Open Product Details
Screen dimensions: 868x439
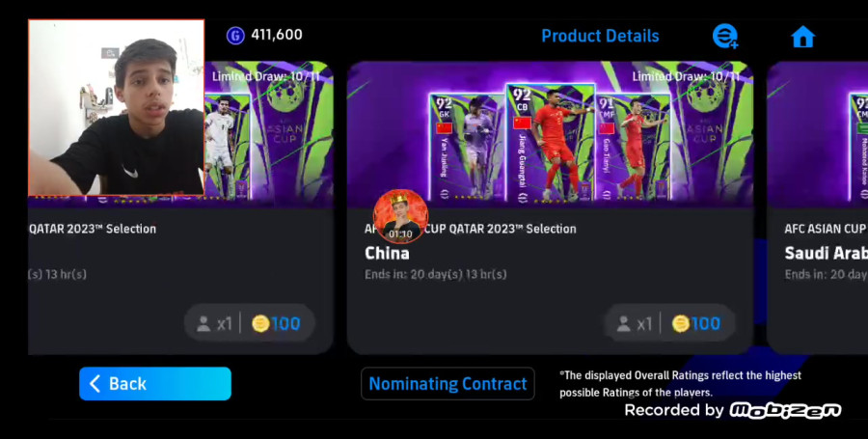tap(600, 36)
